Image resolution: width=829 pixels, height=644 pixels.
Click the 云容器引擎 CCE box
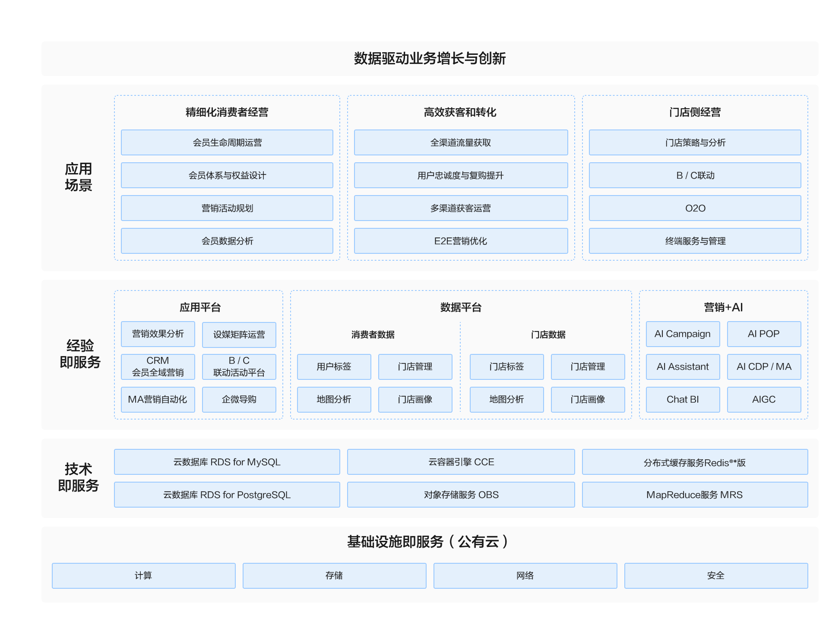[461, 462]
